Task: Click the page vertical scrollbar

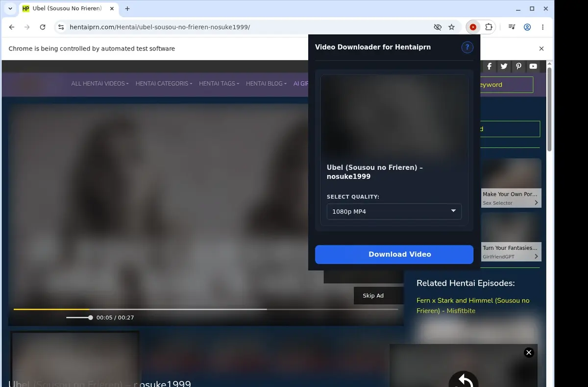Action: pyautogui.click(x=549, y=109)
